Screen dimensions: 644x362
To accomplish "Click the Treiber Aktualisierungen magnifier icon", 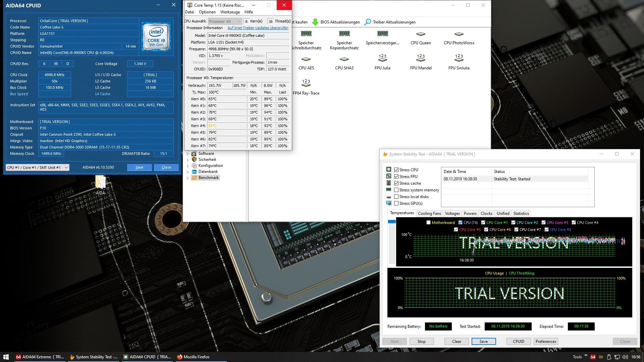I will tap(368, 22).
